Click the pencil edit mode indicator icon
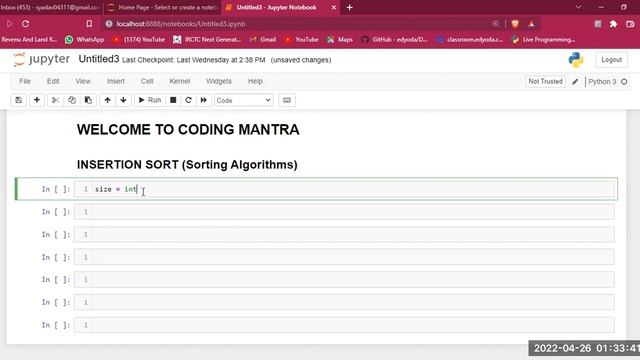 pos(575,82)
